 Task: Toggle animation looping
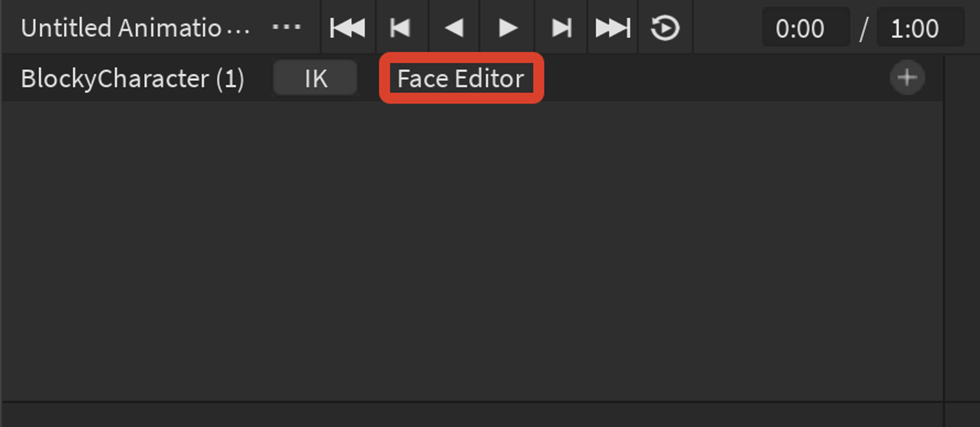tap(665, 28)
